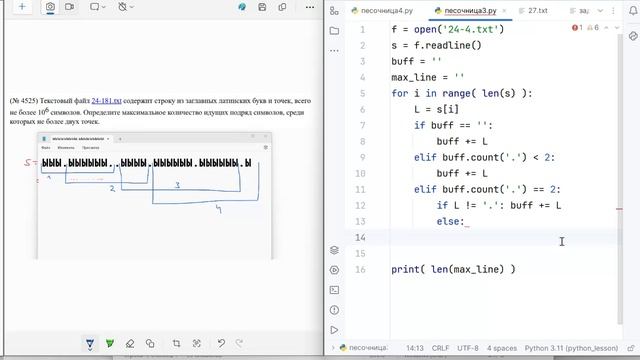Open the Project folder tool window
The image size is (640, 360).
334,31
